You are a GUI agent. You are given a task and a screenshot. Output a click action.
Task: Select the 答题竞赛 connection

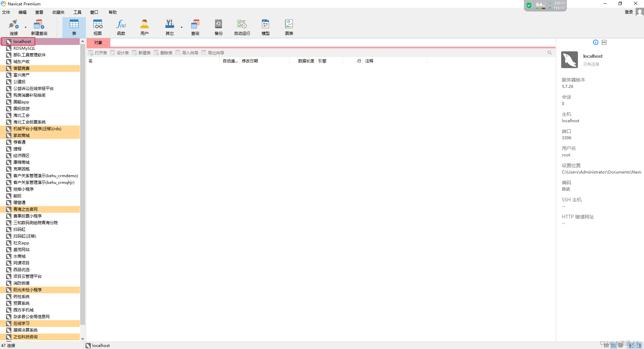pos(40,68)
